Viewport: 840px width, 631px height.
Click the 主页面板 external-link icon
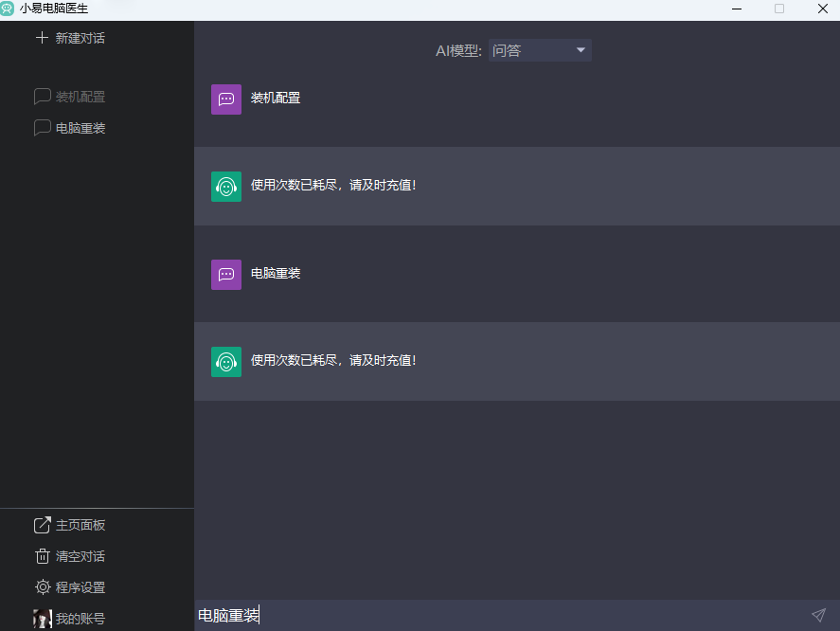tap(42, 525)
